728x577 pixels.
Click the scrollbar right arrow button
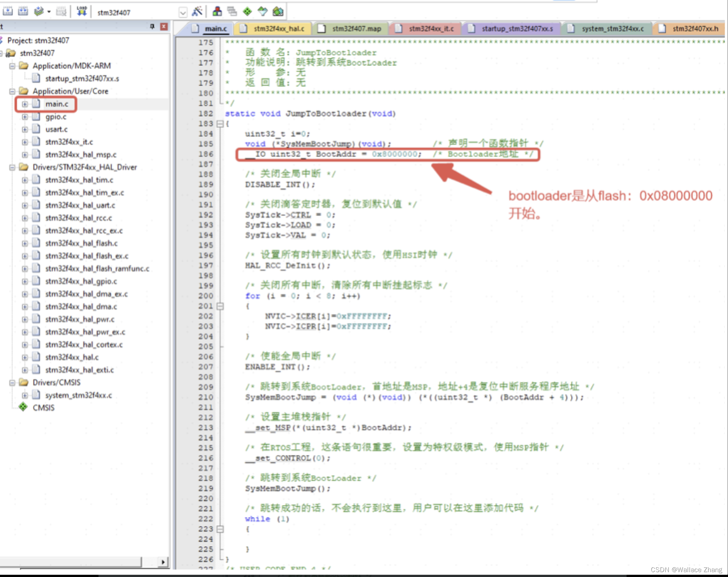tap(163, 562)
